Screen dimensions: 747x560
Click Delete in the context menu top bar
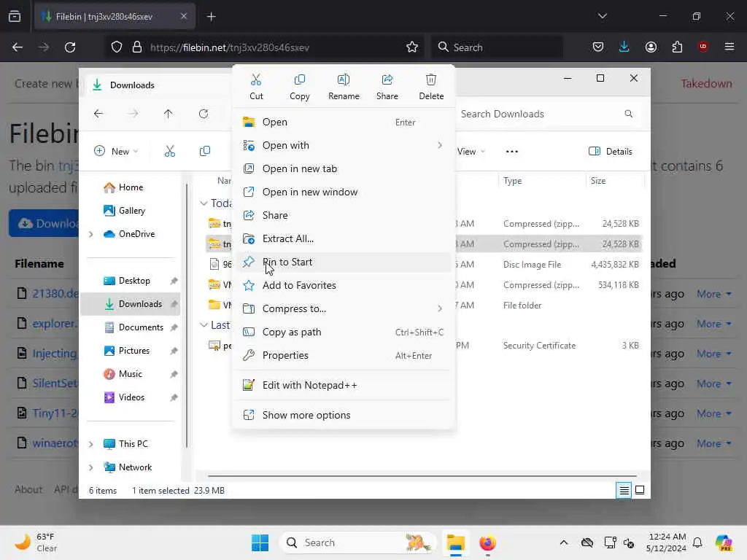pyautogui.click(x=431, y=87)
